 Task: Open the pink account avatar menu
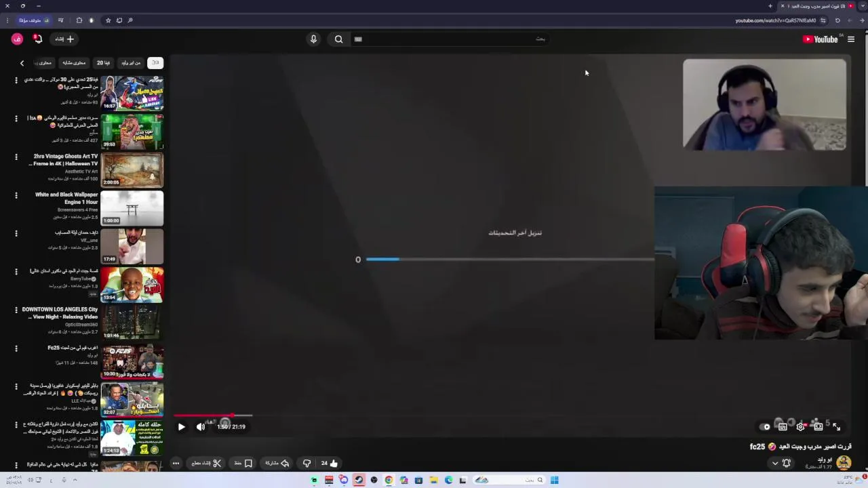17,39
